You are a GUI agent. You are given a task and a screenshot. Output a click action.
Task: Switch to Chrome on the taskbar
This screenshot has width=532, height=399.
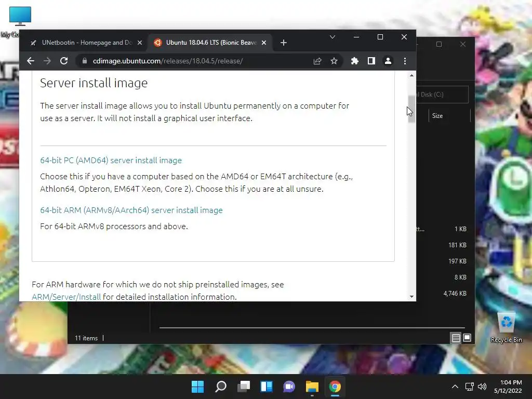click(x=335, y=387)
